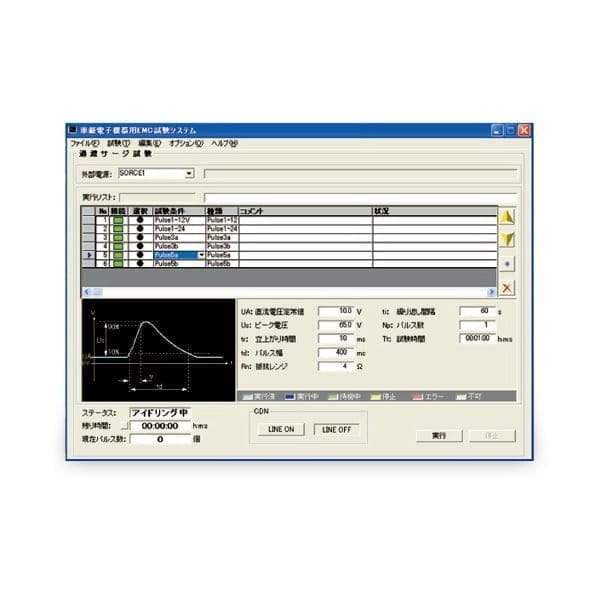Click the move row up arrow icon

point(507,217)
